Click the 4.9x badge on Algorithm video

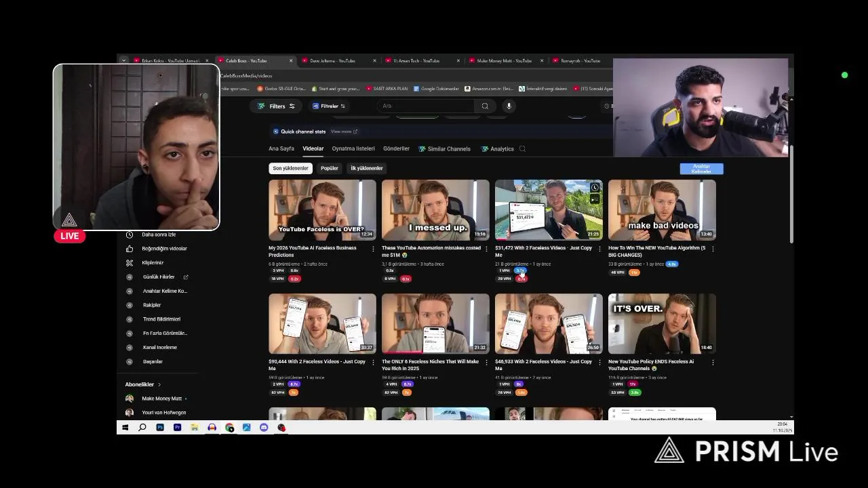[x=671, y=264]
